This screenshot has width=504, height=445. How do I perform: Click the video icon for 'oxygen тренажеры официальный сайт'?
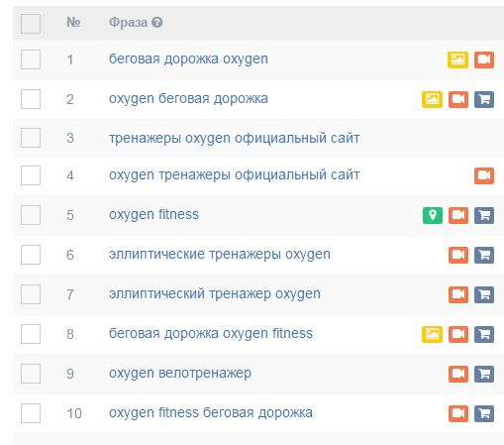(x=484, y=175)
